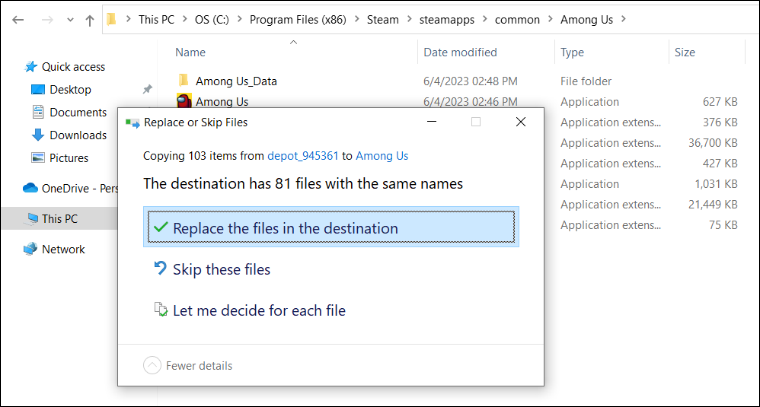760x407 pixels.
Task: Open Documents in Quick access
Action: (77, 113)
